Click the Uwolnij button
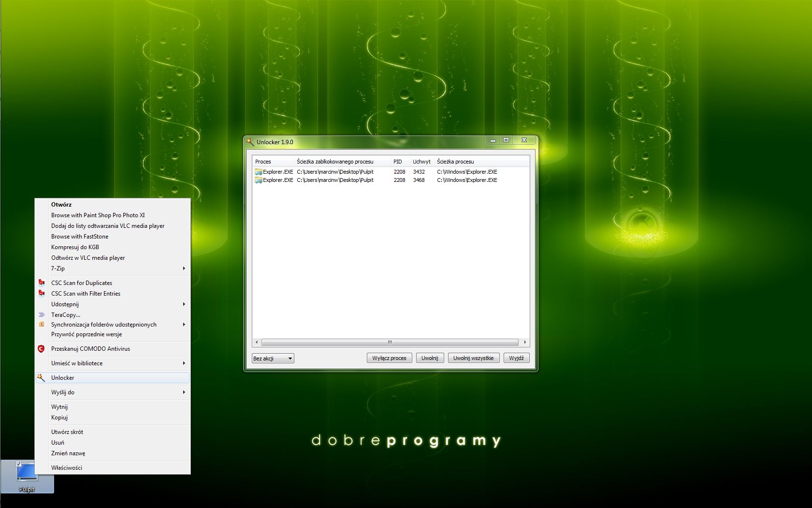Screen dimensions: 812x508 pyautogui.click(x=430, y=358)
